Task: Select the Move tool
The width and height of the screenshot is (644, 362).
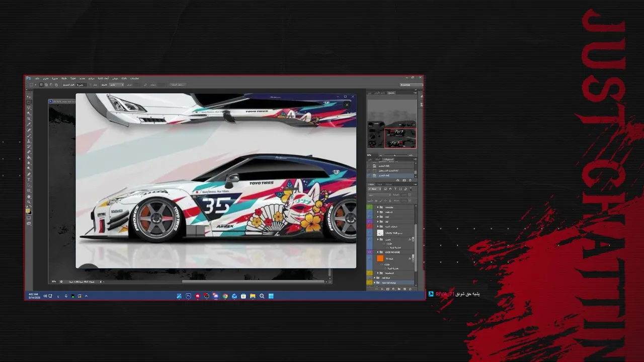Action: 29,96
